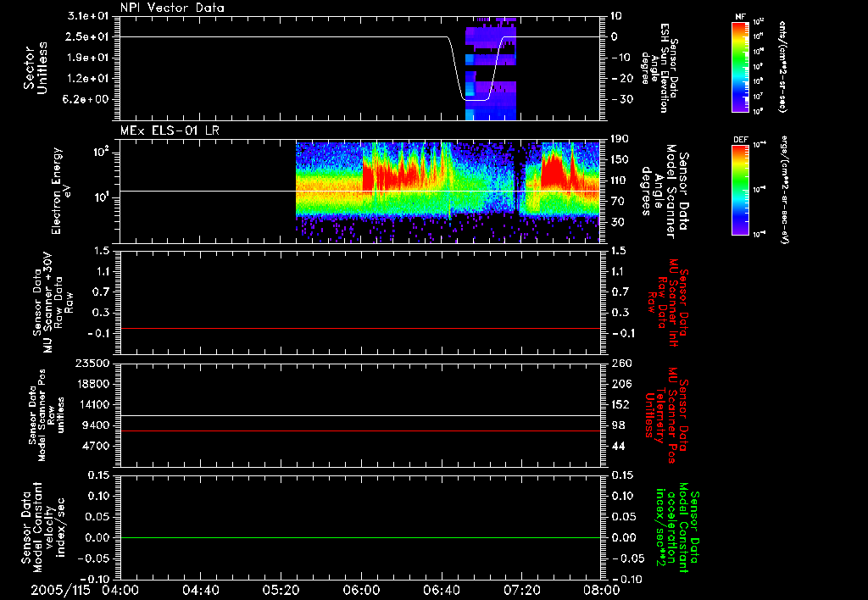Click the 'cnts/(cm**2-sr-sec)' NF units label
The image size is (868, 600).
point(782,66)
